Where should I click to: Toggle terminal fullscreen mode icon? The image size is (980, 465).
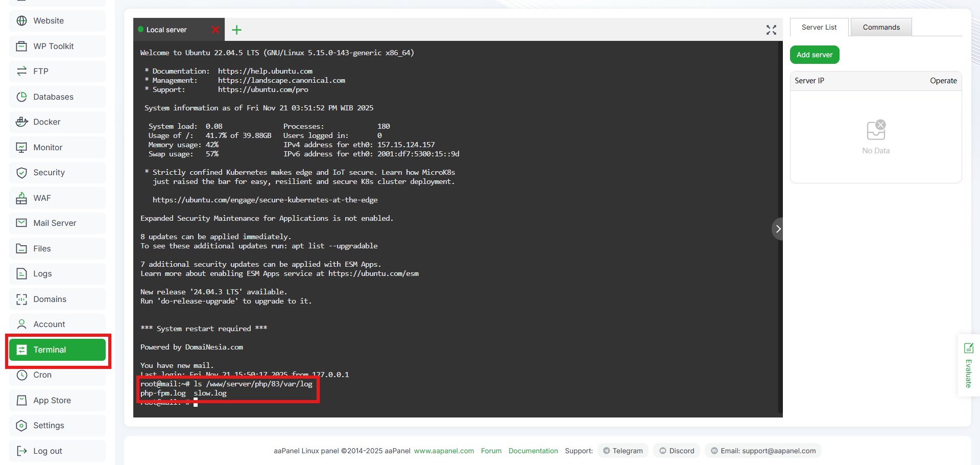[x=771, y=30]
